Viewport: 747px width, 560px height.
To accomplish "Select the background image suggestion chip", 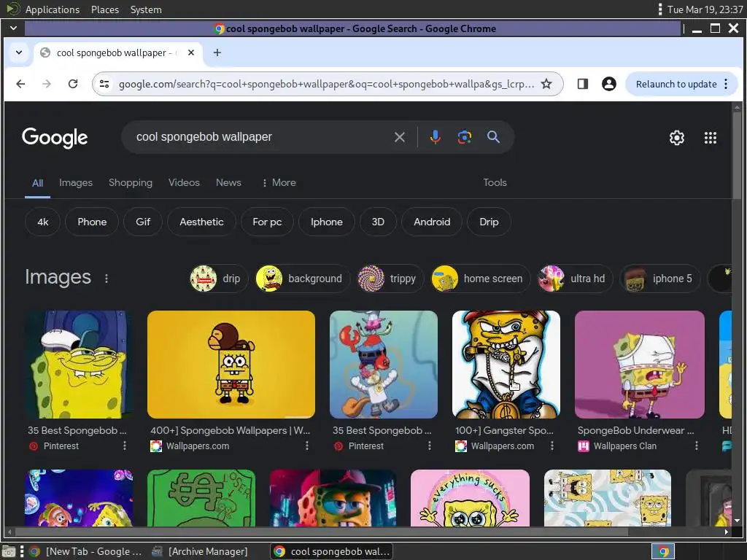I will pyautogui.click(x=302, y=279).
